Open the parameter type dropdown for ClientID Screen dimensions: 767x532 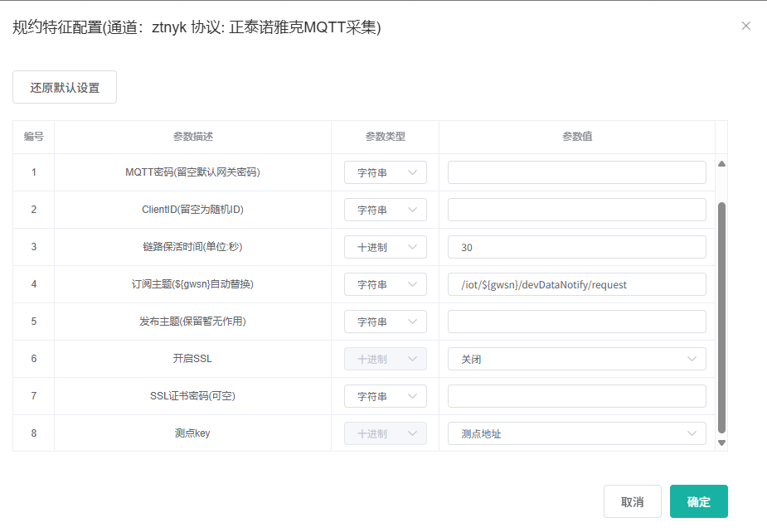tap(386, 210)
